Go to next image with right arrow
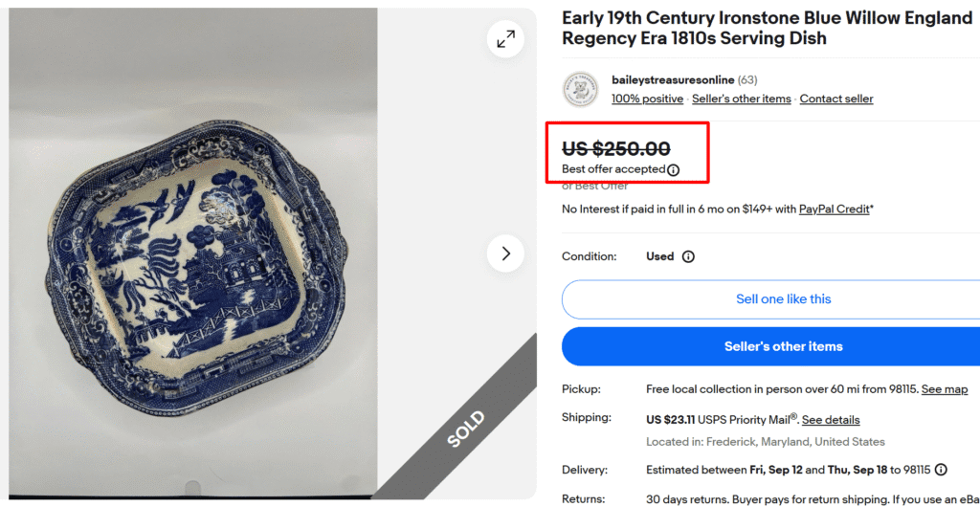The height and width of the screenshot is (507, 980). (x=505, y=253)
